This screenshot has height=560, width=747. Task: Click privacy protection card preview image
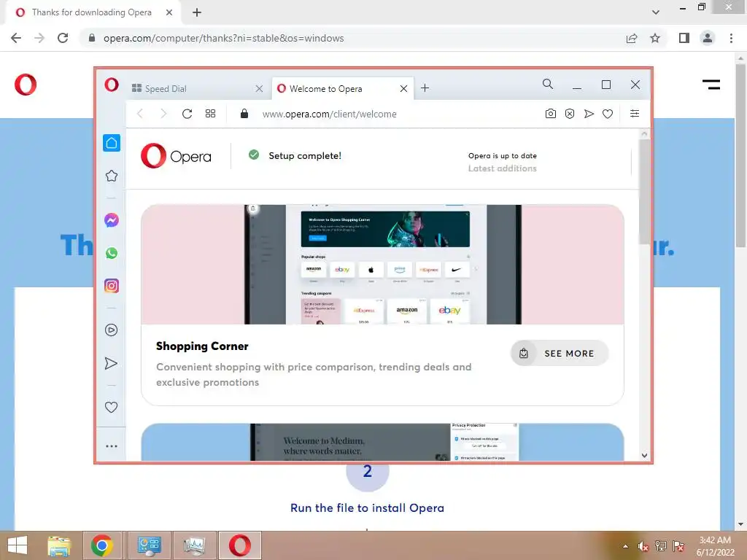click(382, 442)
